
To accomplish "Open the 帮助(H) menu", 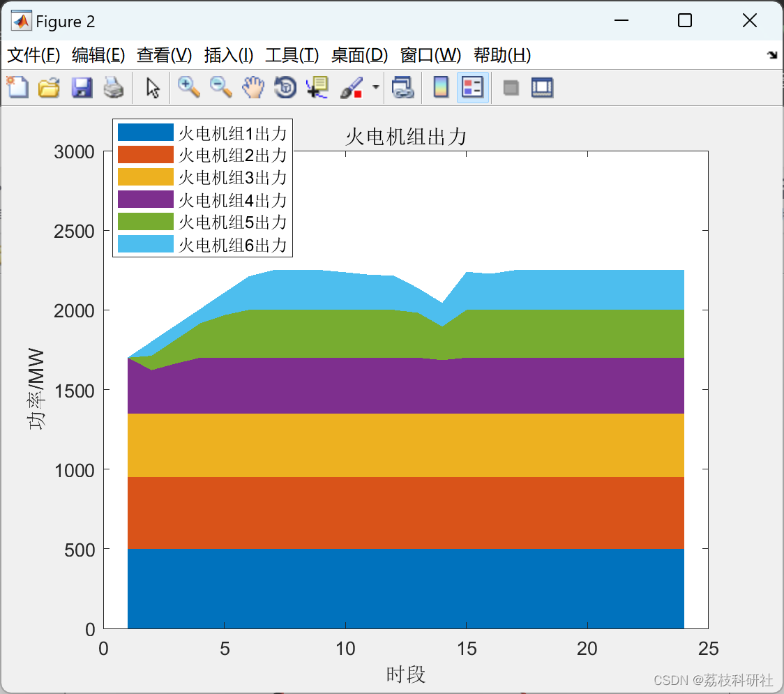I will (x=502, y=55).
